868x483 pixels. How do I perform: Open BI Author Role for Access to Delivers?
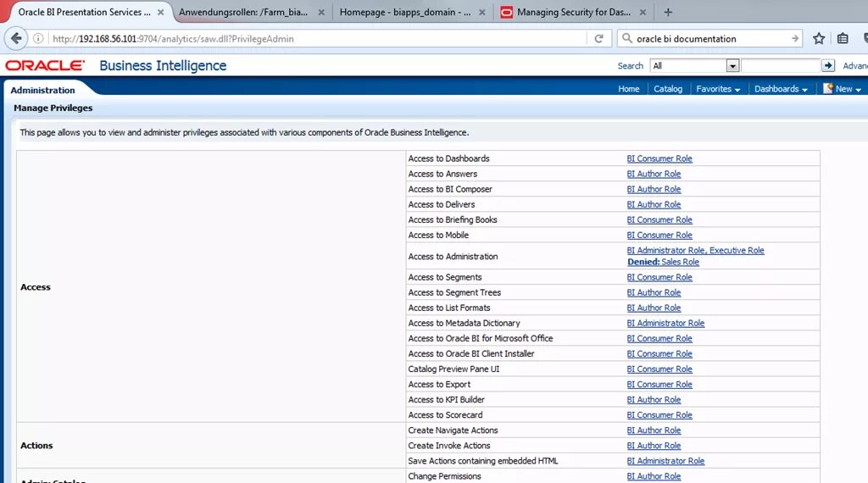coord(654,205)
